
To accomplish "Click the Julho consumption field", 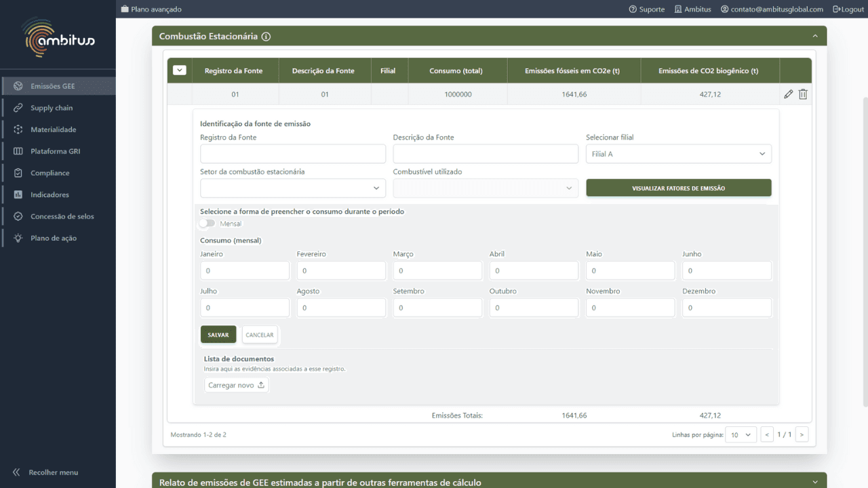I will pyautogui.click(x=245, y=308).
